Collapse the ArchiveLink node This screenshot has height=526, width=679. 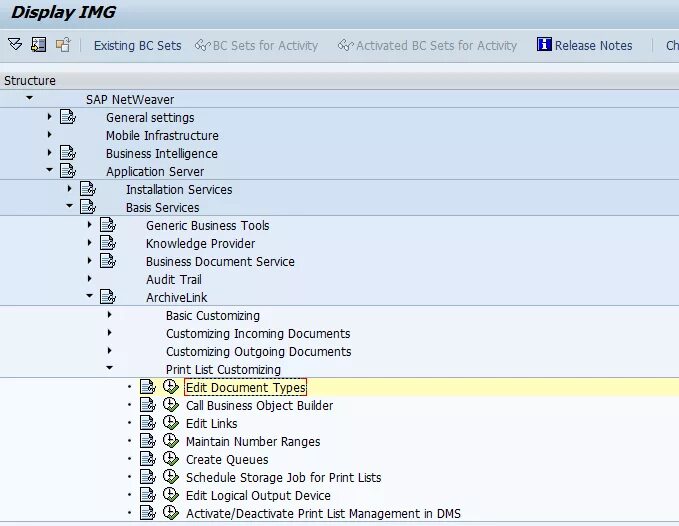(x=89, y=297)
